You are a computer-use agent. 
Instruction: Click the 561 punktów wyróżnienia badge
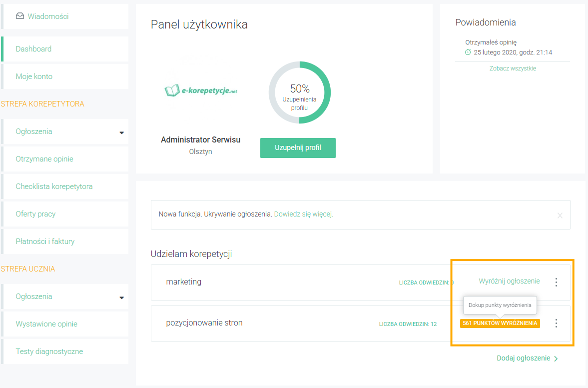[x=500, y=323]
